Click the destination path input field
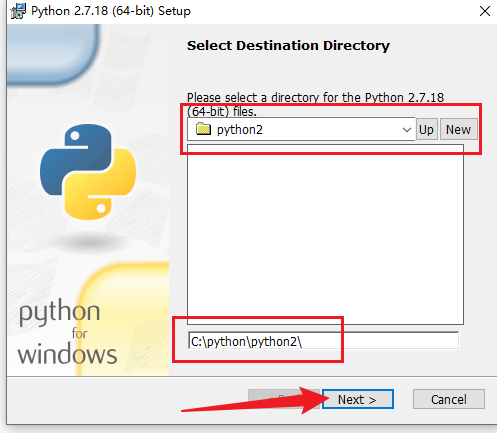The width and height of the screenshot is (497, 433). point(323,341)
